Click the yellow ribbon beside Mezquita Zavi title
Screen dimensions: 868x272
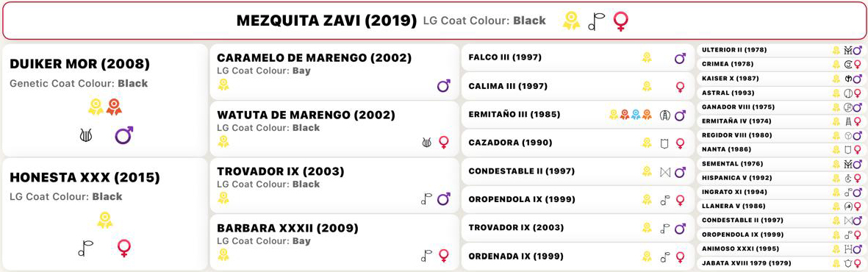pyautogui.click(x=571, y=21)
